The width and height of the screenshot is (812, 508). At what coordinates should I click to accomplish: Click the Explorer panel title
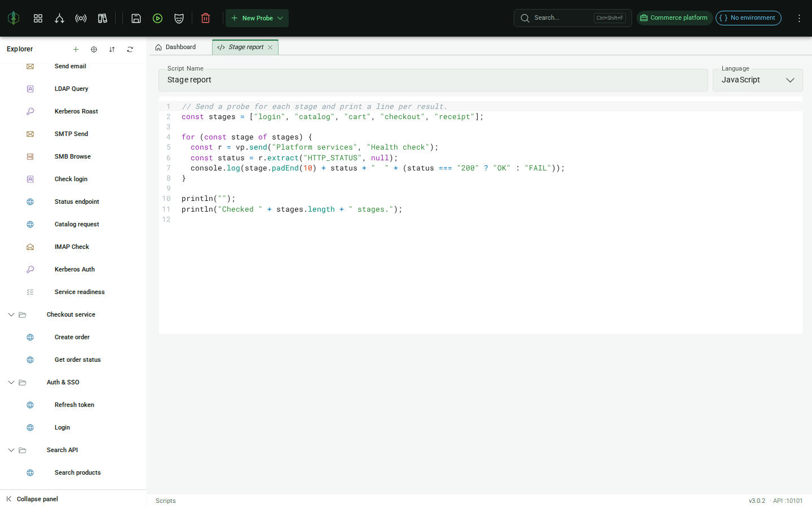(x=20, y=49)
